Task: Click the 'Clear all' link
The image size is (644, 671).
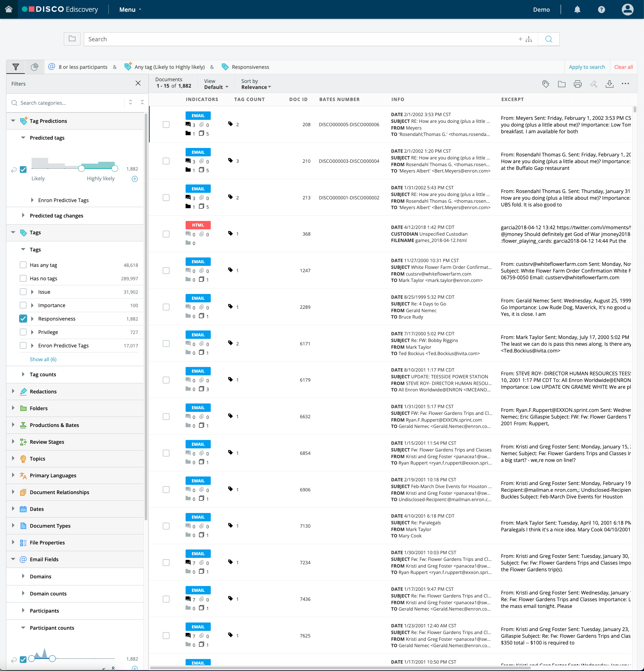Action: 623,67
